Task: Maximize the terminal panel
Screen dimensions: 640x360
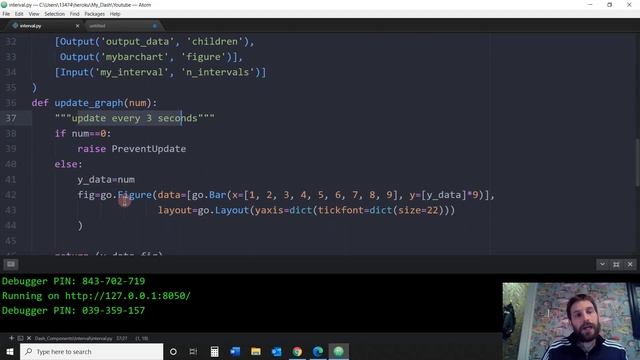Action: tap(616, 264)
